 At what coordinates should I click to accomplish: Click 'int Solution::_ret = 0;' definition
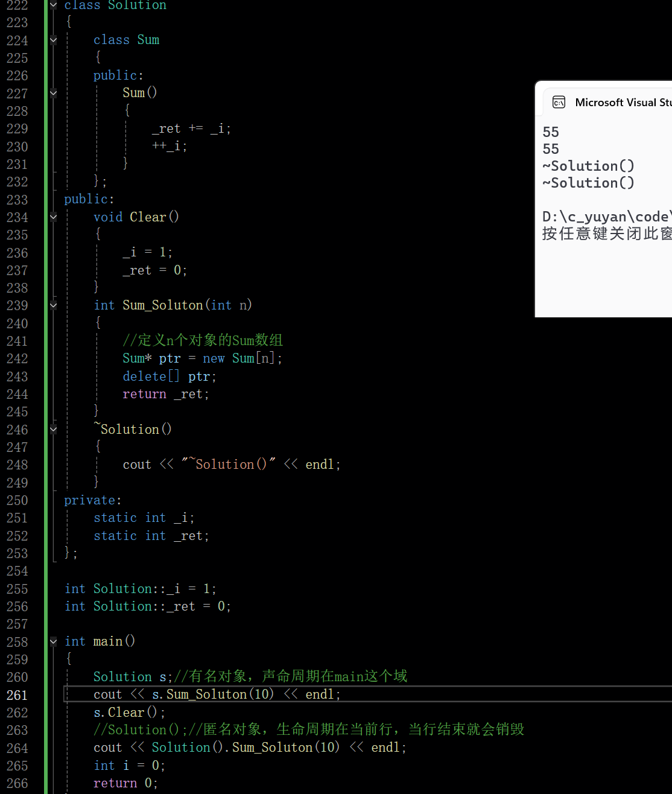148,606
